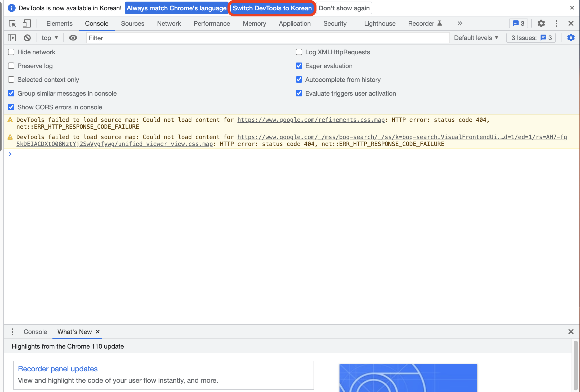The height and width of the screenshot is (392, 580).
Task: Click Don't show again button
Action: tap(344, 8)
